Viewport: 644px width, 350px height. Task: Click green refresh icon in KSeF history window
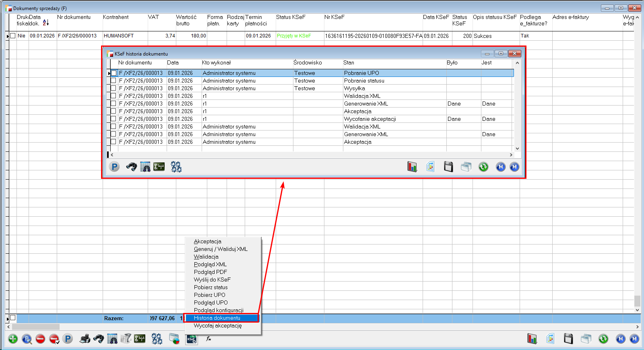[x=483, y=167]
